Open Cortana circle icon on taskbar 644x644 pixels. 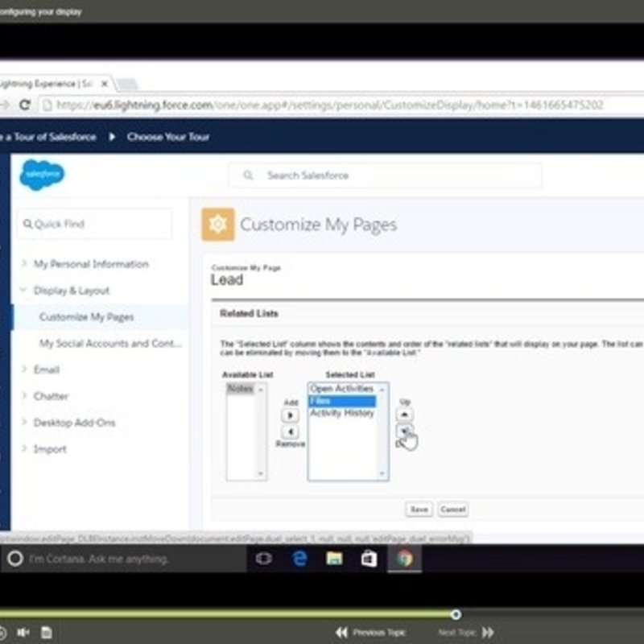coord(14,559)
